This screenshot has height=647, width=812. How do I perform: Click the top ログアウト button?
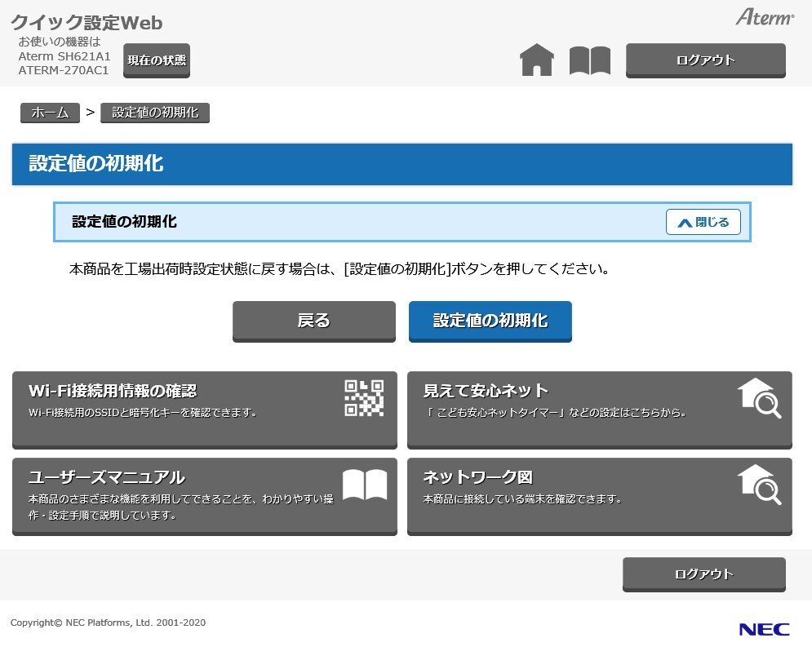pyautogui.click(x=705, y=60)
